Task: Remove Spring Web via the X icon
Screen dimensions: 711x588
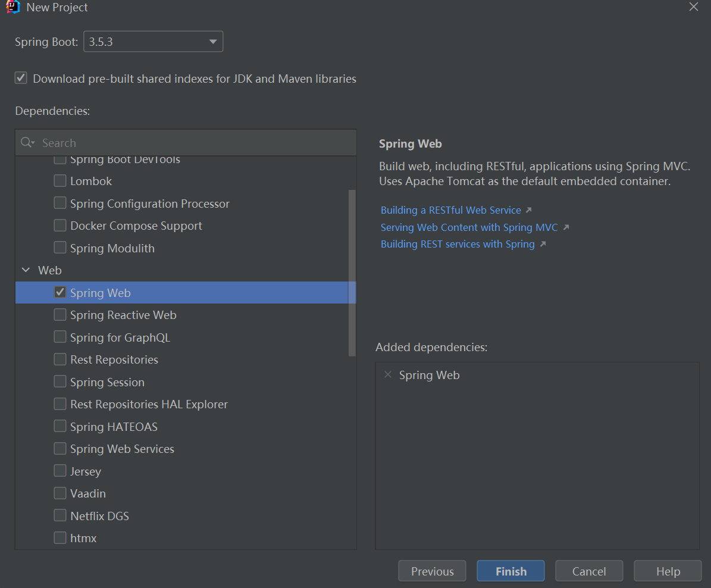Action: coord(388,375)
